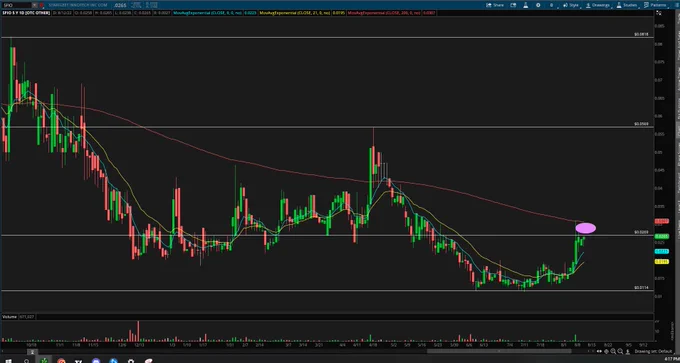Click the drawing tools icon beside Drawing set

pos(628,351)
